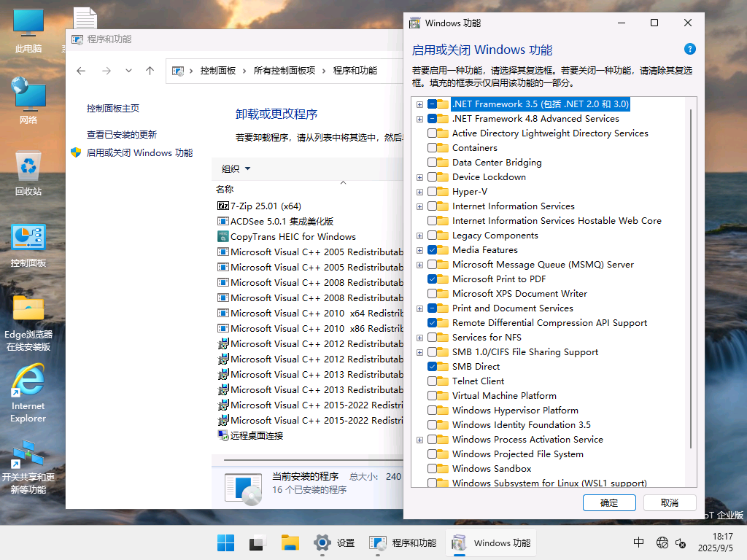
Task: Click 取消 to cancel the dialog
Action: (x=670, y=503)
